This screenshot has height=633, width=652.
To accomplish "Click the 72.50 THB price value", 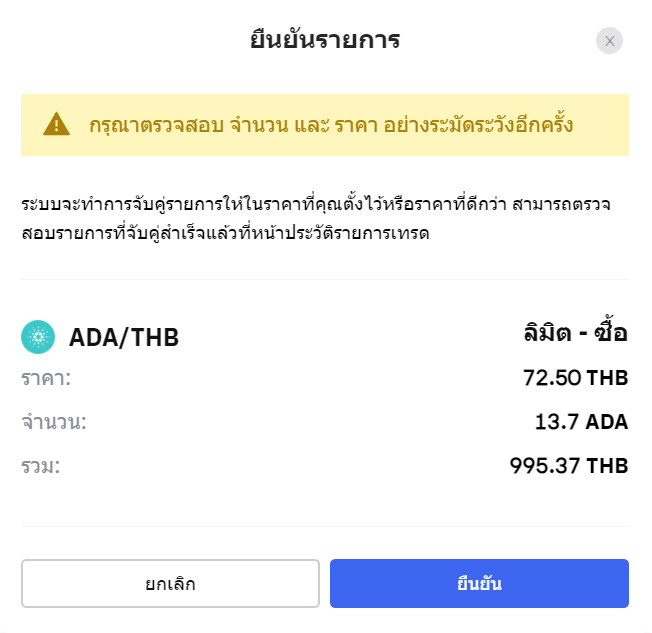I will pyautogui.click(x=575, y=378).
